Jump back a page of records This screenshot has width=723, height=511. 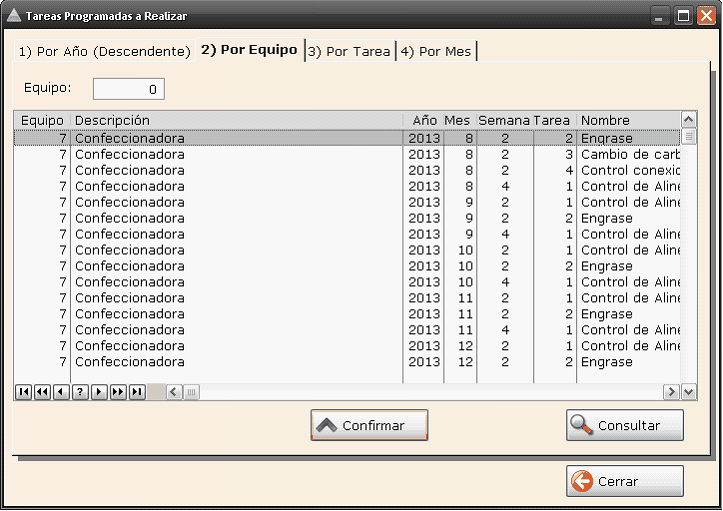coord(42,392)
